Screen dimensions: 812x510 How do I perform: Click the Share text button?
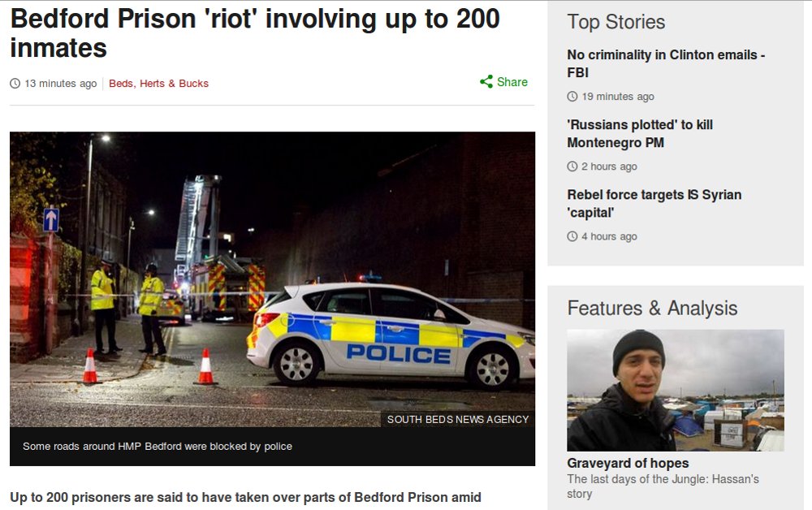tap(512, 82)
